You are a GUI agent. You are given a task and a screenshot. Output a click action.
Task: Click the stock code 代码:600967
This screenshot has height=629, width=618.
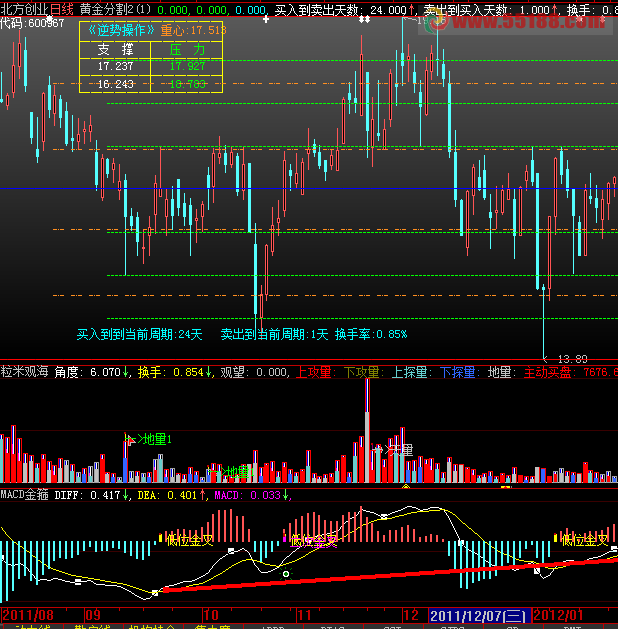click(x=32, y=24)
